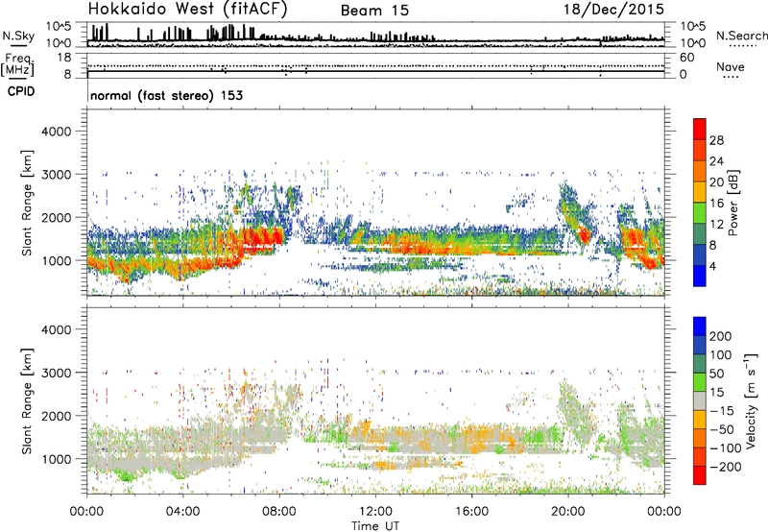The width and height of the screenshot is (768, 532).
Task: Click the '12:00' time tick label
Action: pyautogui.click(x=375, y=512)
